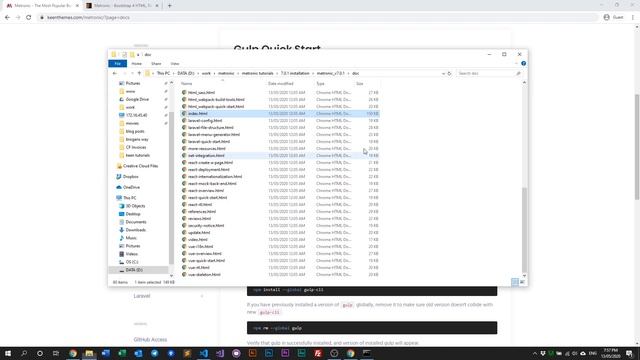The height and width of the screenshot is (360, 640).
Task: Open Music folder in sidebar
Action: click(x=131, y=238)
